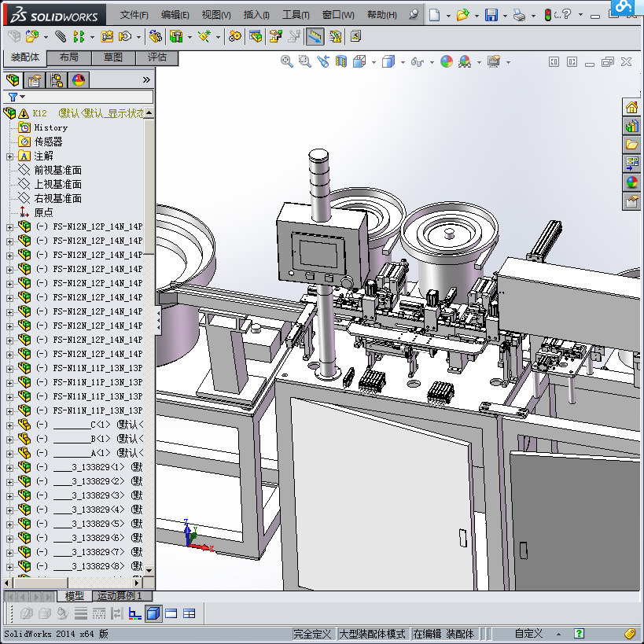Open the 工具(T) menu
This screenshot has width=644, height=644.
click(x=296, y=15)
